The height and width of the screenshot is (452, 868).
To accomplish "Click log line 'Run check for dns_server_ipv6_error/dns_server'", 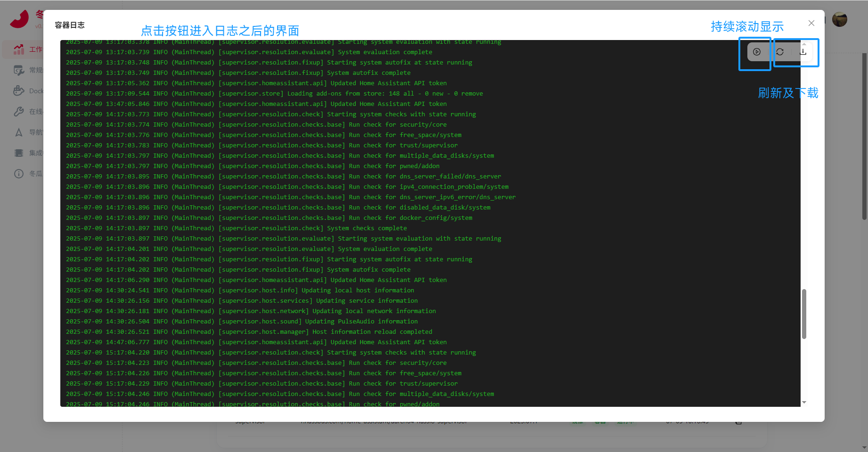I will (x=291, y=197).
